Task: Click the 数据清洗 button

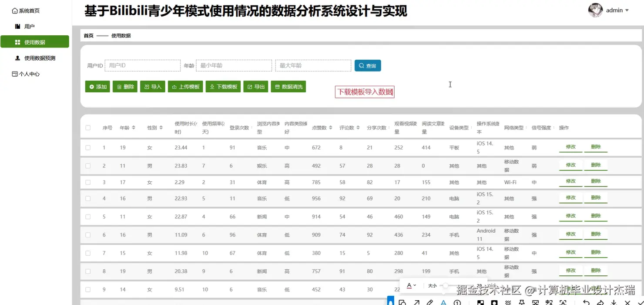Action: click(x=288, y=87)
